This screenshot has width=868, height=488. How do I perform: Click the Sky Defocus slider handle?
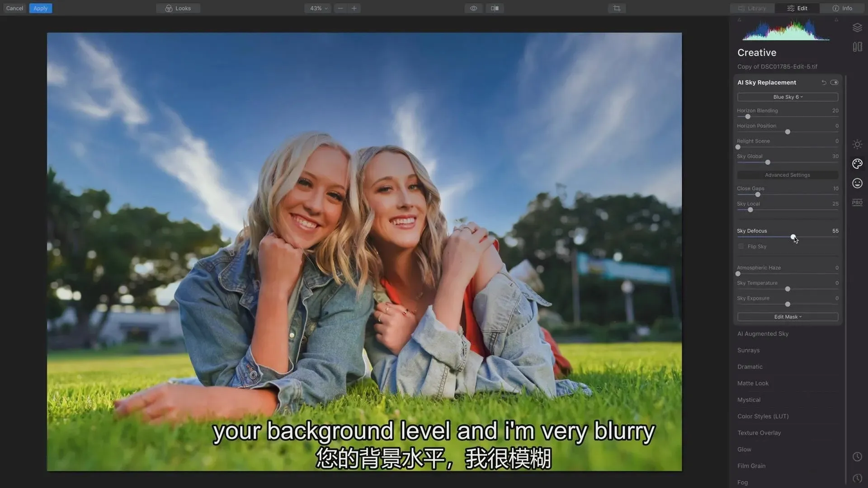coord(793,237)
